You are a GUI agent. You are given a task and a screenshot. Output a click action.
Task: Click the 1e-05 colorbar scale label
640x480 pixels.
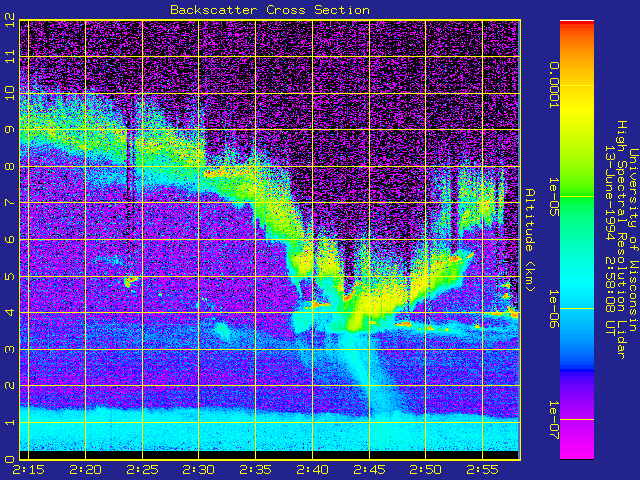click(x=553, y=197)
